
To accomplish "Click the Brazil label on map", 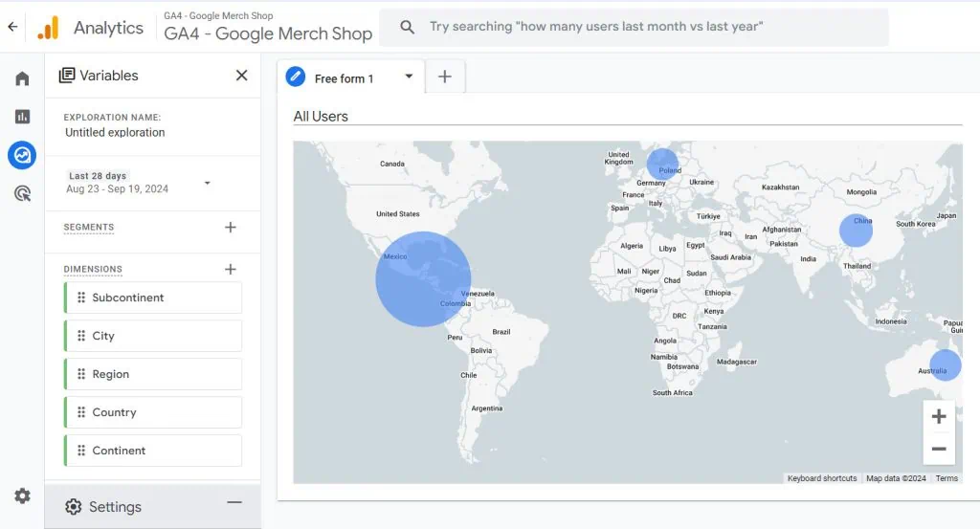I will coord(501,332).
